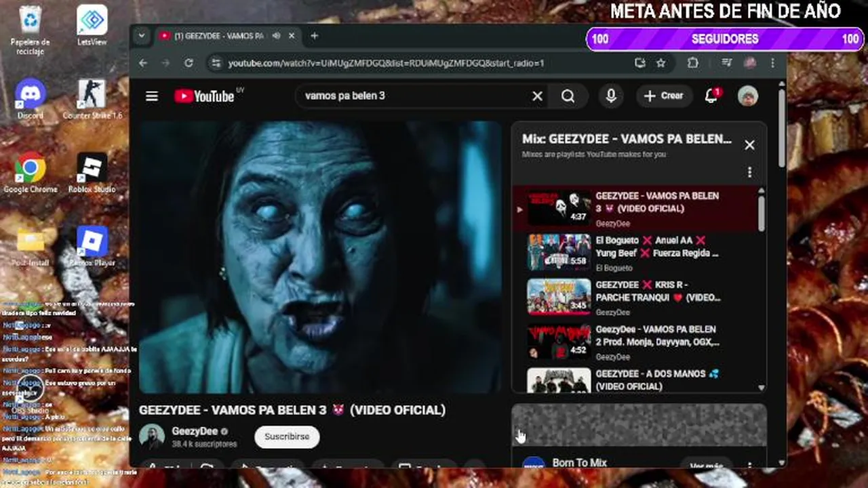The height and width of the screenshot is (488, 868).
Task: Open Mix playlist three-dot options
Action: point(749,172)
